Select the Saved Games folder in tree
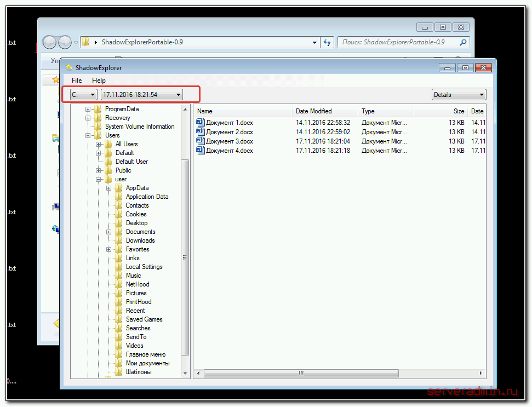The image size is (532, 407). coord(144,319)
